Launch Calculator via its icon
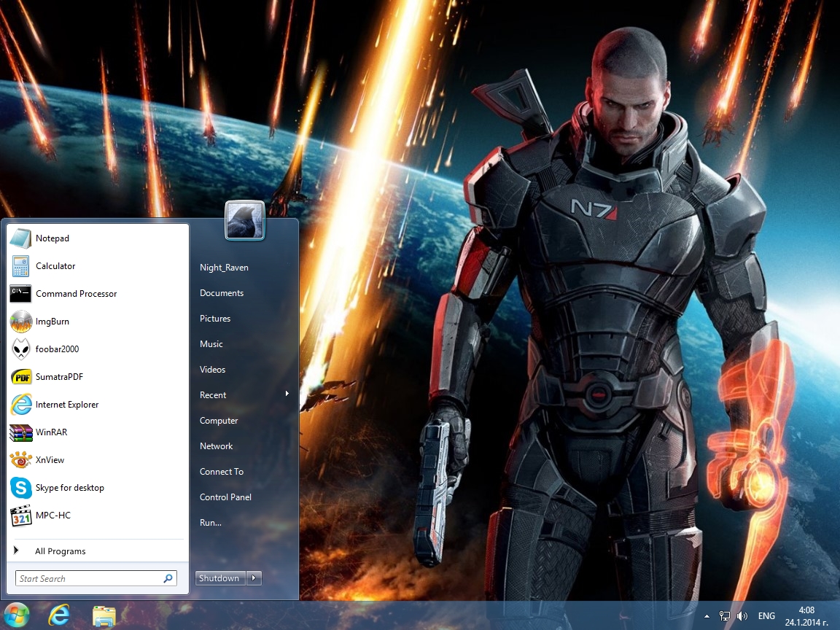840x630 pixels. (x=21, y=266)
